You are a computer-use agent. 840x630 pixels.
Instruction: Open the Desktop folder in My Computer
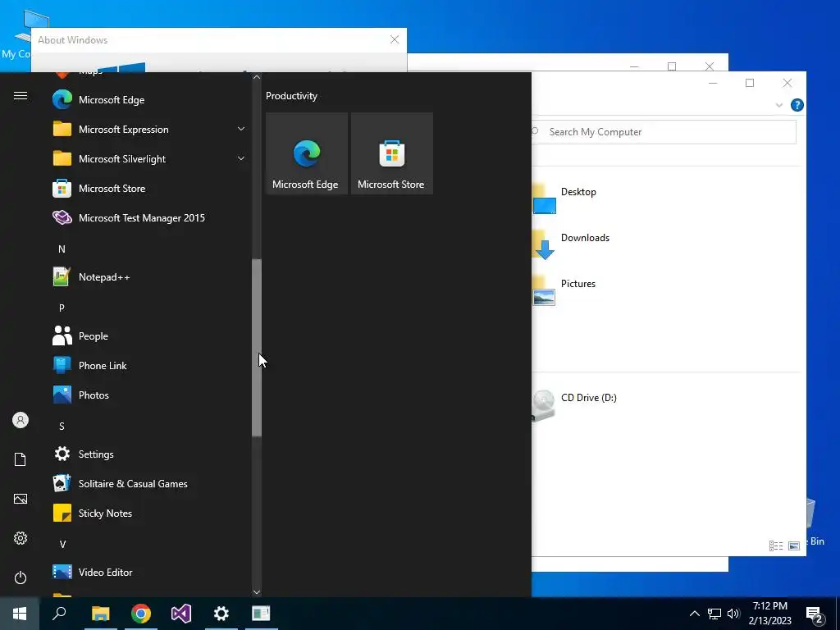click(x=565, y=199)
